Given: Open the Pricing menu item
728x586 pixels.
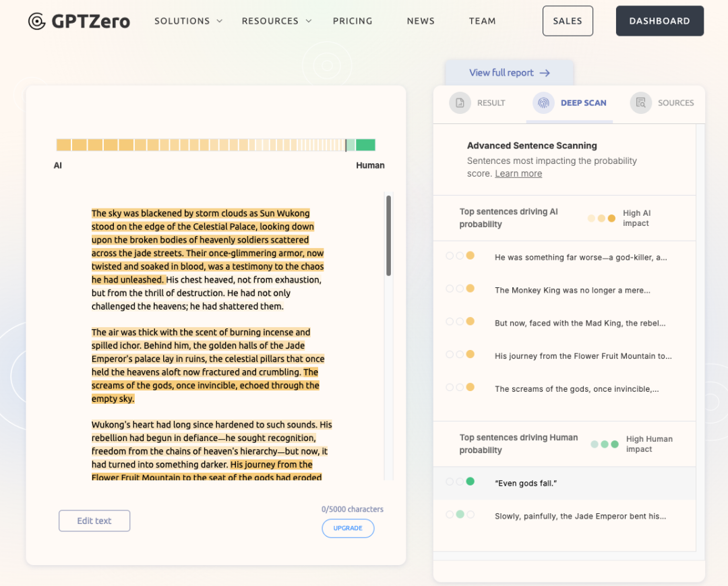Looking at the screenshot, I should (353, 21).
